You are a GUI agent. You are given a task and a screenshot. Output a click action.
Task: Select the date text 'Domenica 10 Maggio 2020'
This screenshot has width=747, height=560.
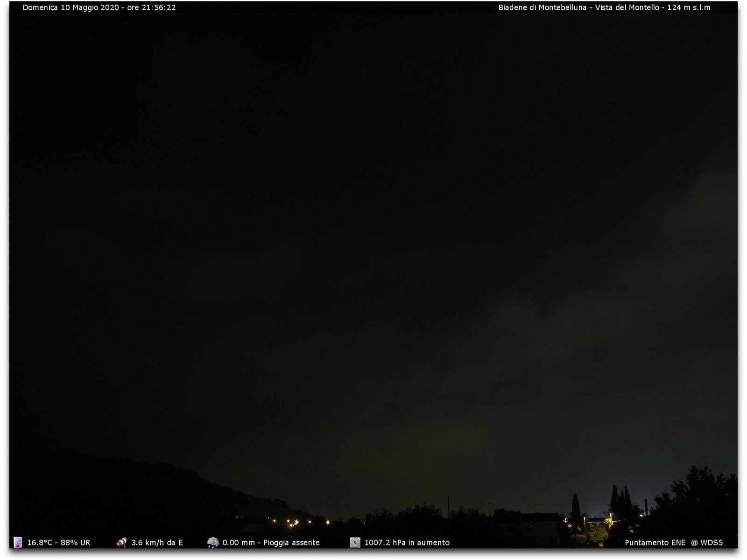71,7
